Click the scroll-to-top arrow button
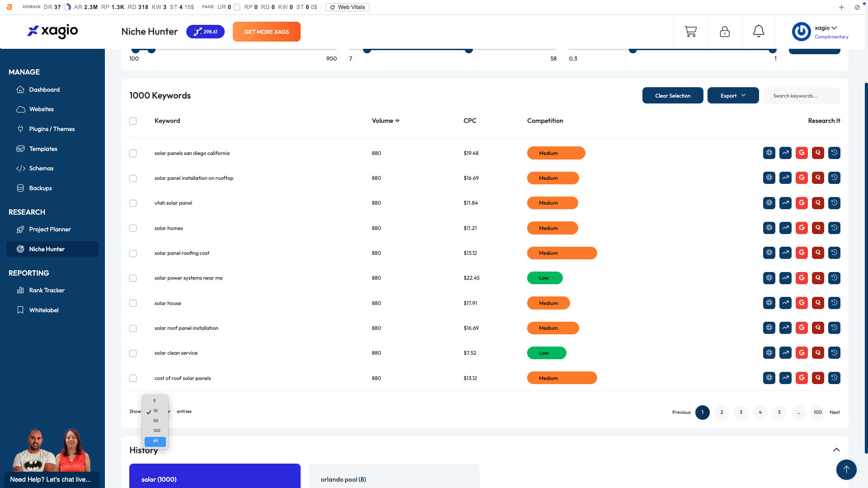Image resolution: width=868 pixels, height=488 pixels. pos(846,469)
